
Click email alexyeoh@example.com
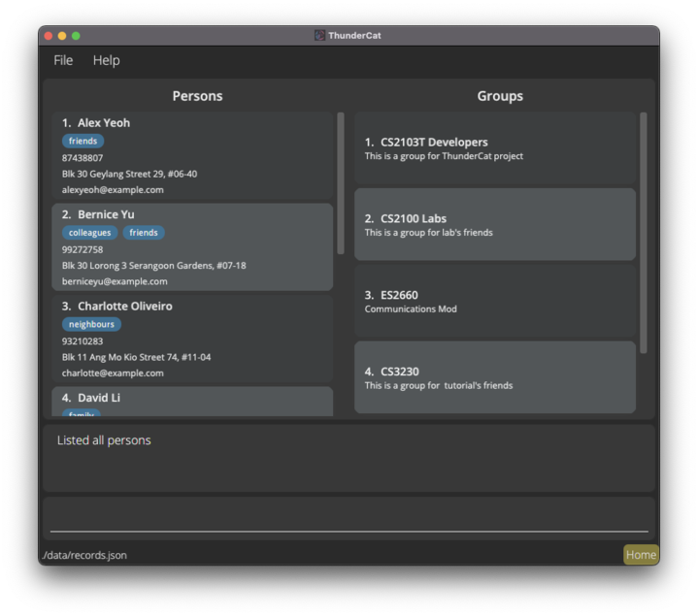(113, 190)
